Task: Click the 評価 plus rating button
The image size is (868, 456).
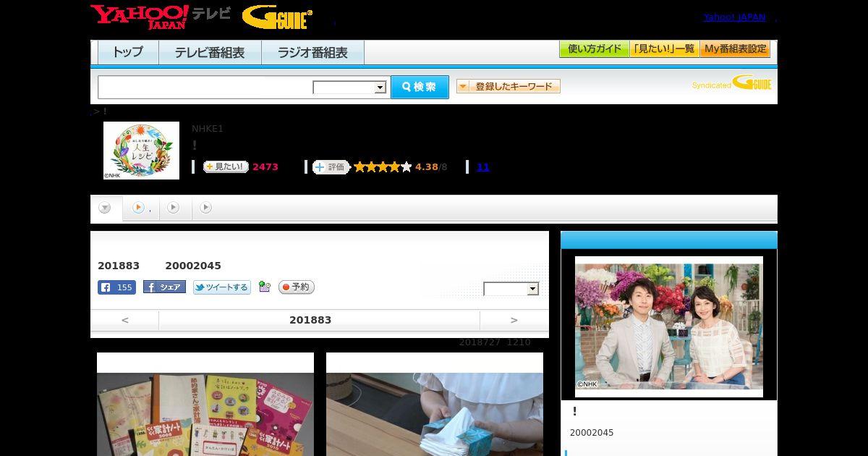Action: coord(331,166)
